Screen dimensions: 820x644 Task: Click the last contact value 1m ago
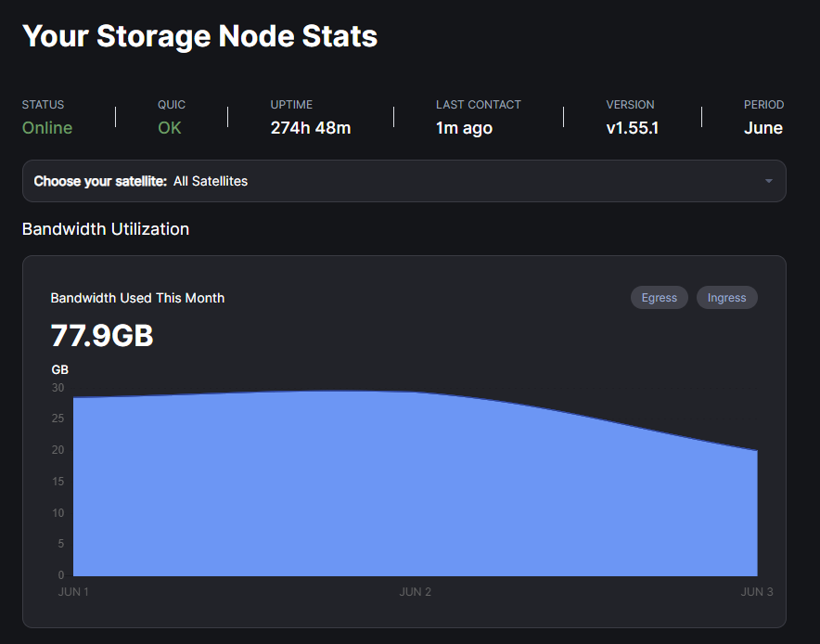click(464, 128)
